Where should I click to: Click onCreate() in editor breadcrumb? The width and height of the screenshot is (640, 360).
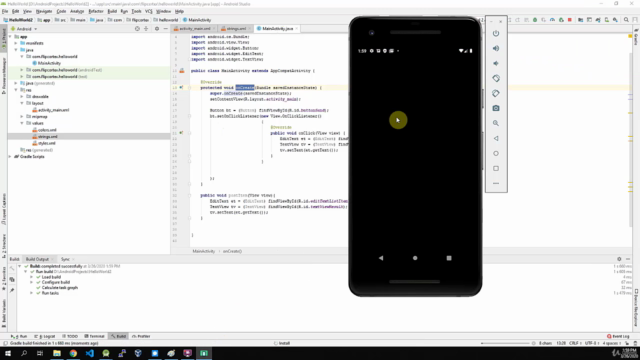pos(232,251)
